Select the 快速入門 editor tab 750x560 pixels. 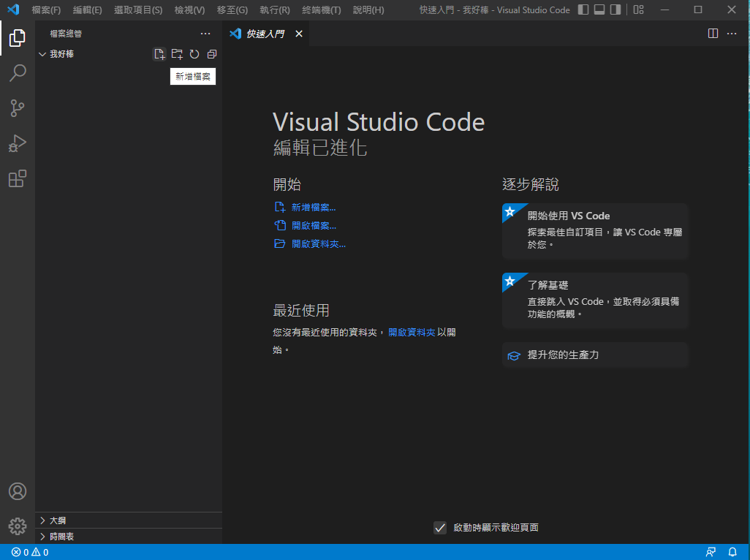point(265,34)
